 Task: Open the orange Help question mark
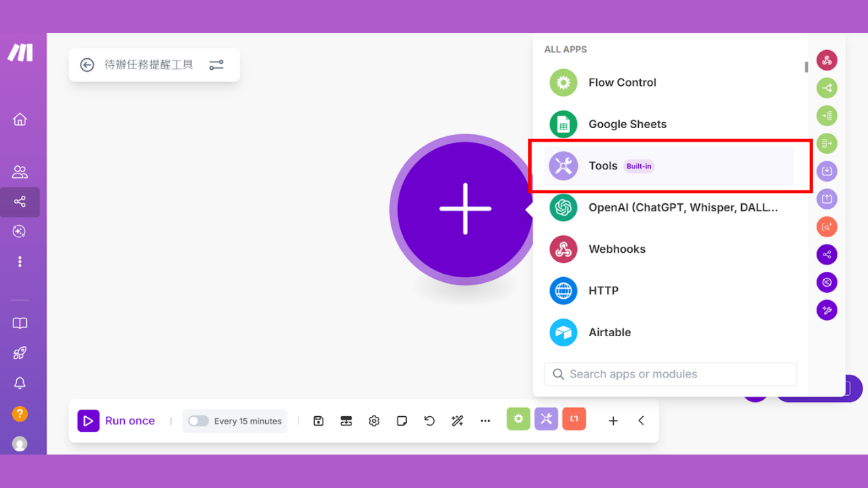pos(20,413)
